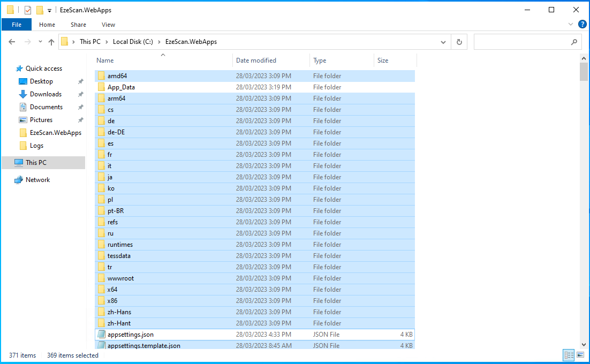Click the Properties icon in quick access toolbar
This screenshot has height=364, width=590.
28,10
